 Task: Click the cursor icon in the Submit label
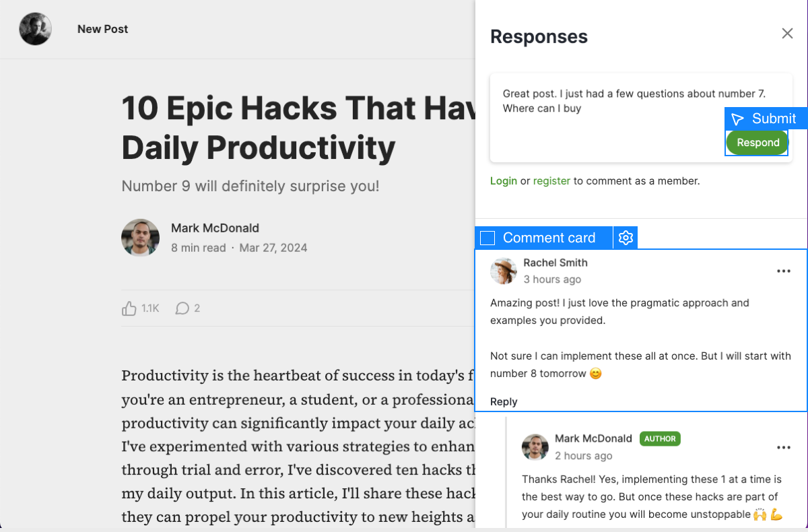tap(737, 119)
